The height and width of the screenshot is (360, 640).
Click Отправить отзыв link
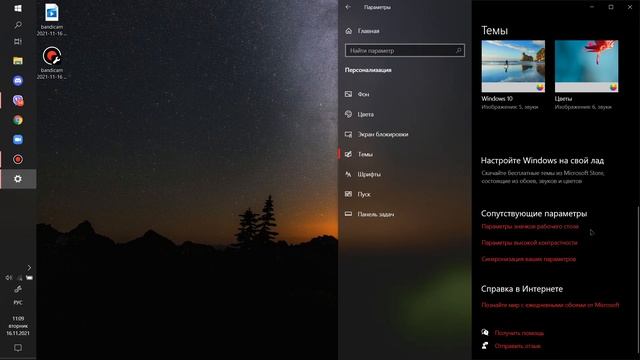tap(518, 346)
